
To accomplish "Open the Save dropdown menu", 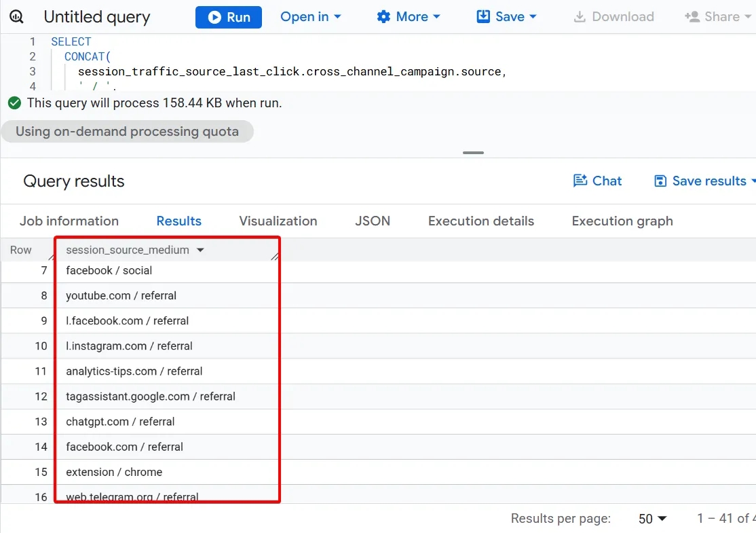I will pos(506,17).
